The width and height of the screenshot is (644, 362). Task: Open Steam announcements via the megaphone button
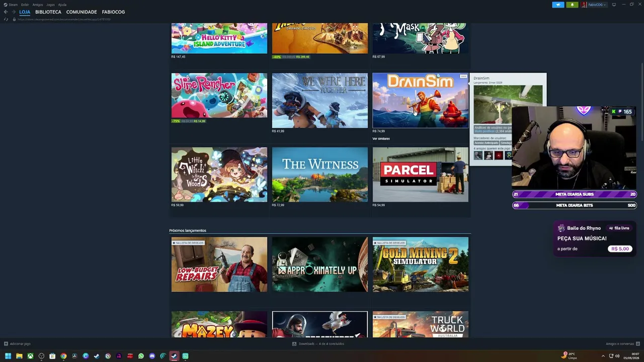[558, 5]
